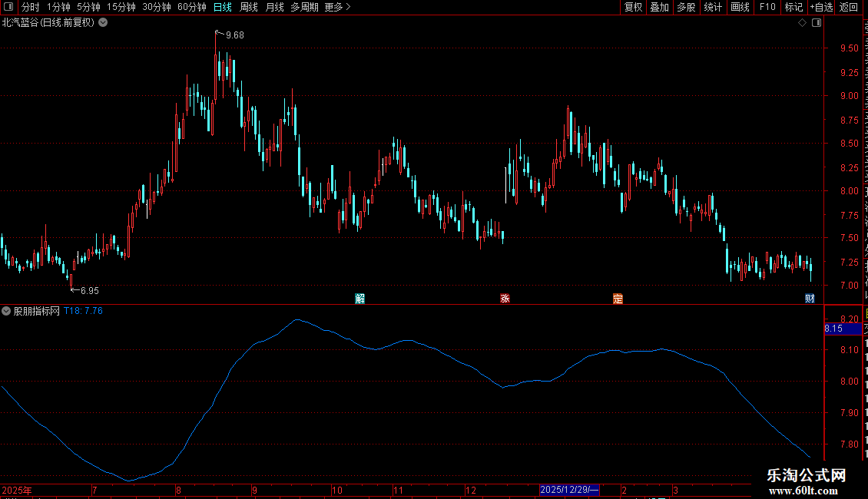Click the 6.95 low price label
The width and height of the screenshot is (868, 499).
click(x=90, y=291)
